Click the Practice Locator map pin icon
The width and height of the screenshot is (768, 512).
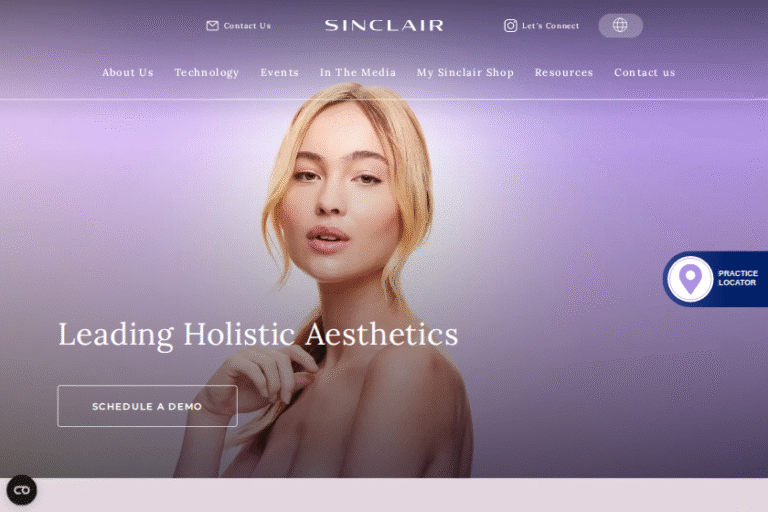tap(690, 279)
